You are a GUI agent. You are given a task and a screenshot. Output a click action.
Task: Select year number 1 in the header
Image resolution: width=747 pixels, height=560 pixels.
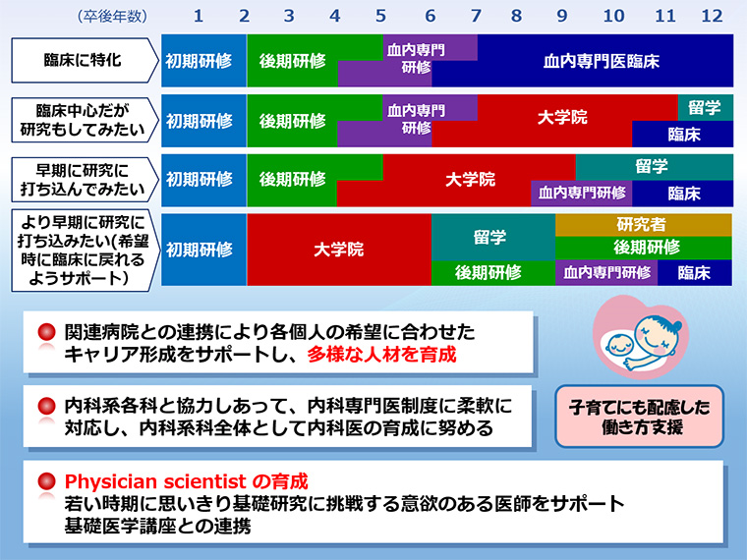tap(199, 16)
